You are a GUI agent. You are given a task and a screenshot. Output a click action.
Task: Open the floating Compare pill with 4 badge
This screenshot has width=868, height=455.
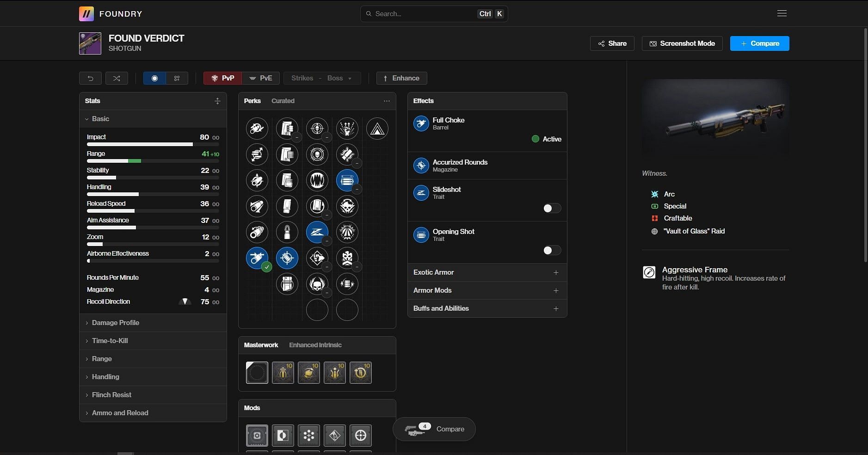(x=434, y=429)
